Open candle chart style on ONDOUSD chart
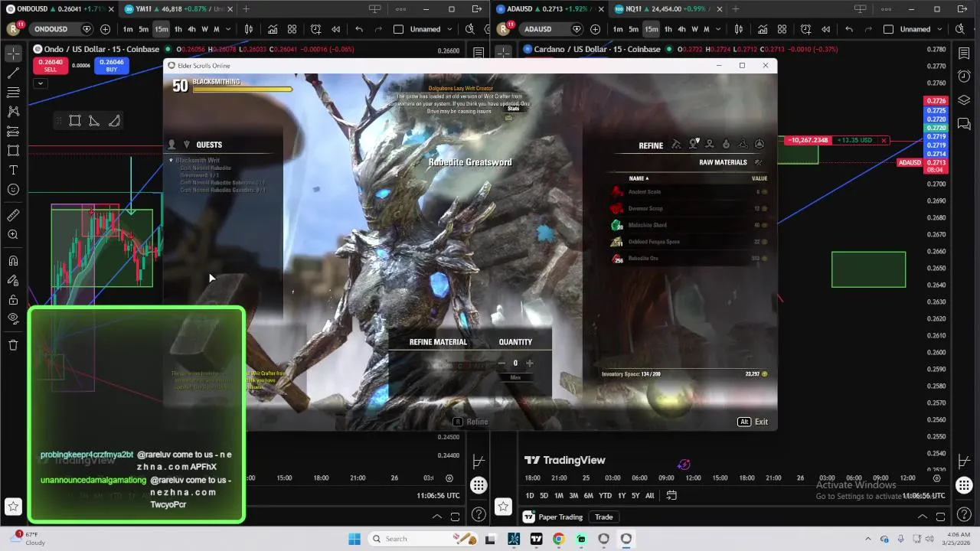The image size is (980, 551). point(249,29)
